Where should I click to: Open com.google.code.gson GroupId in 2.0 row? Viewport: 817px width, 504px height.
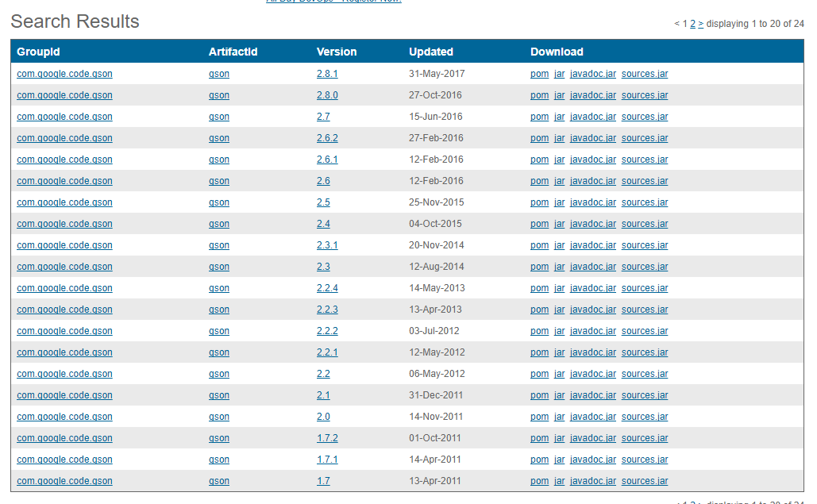[64, 417]
